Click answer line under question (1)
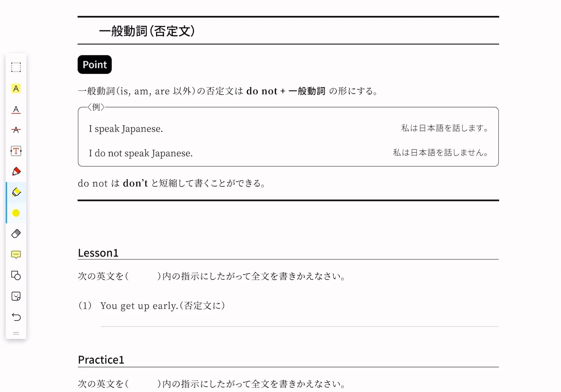 click(300, 326)
